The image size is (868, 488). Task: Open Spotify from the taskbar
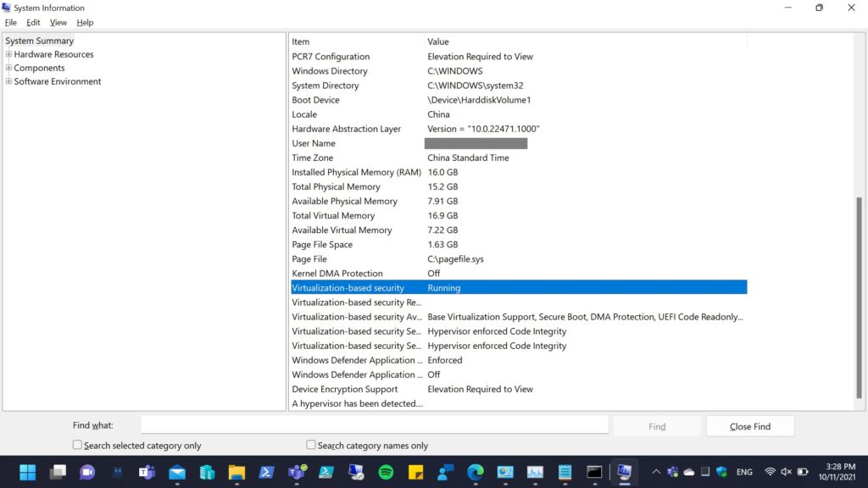386,472
